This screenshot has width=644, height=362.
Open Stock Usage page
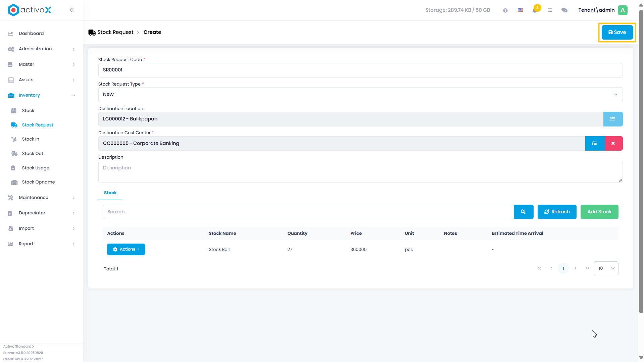point(36,168)
